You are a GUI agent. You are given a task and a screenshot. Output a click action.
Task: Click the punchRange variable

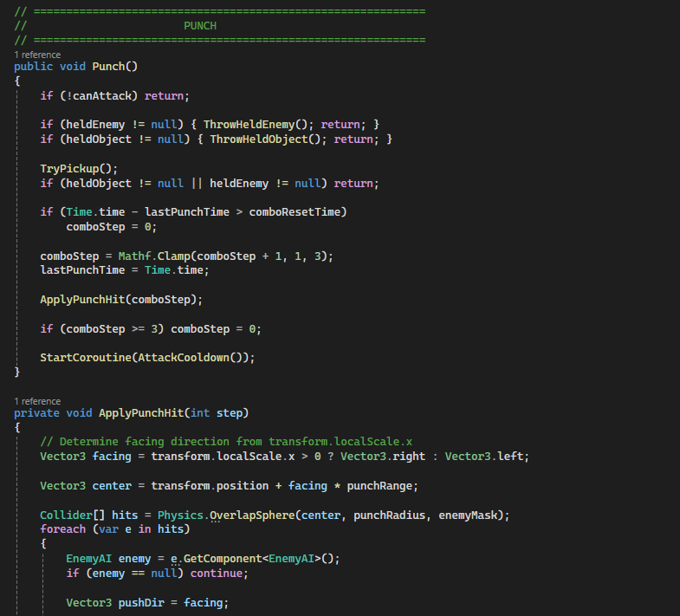(x=379, y=486)
